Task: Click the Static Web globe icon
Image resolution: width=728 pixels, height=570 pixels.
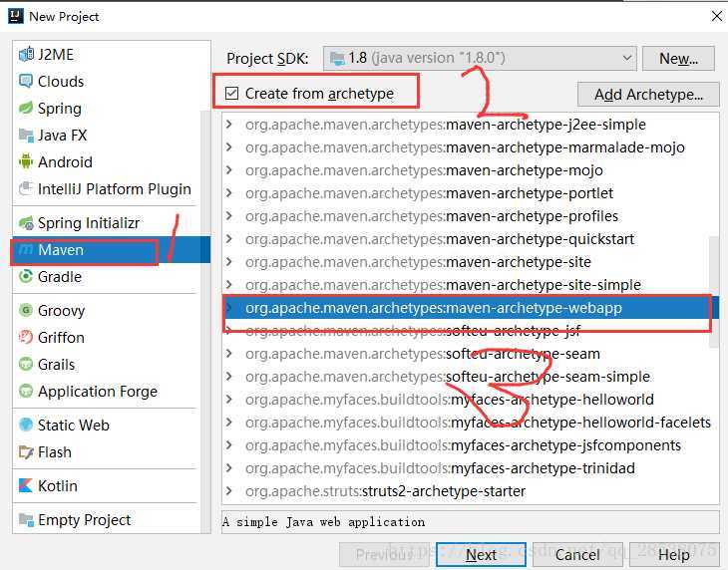Action: (26, 425)
